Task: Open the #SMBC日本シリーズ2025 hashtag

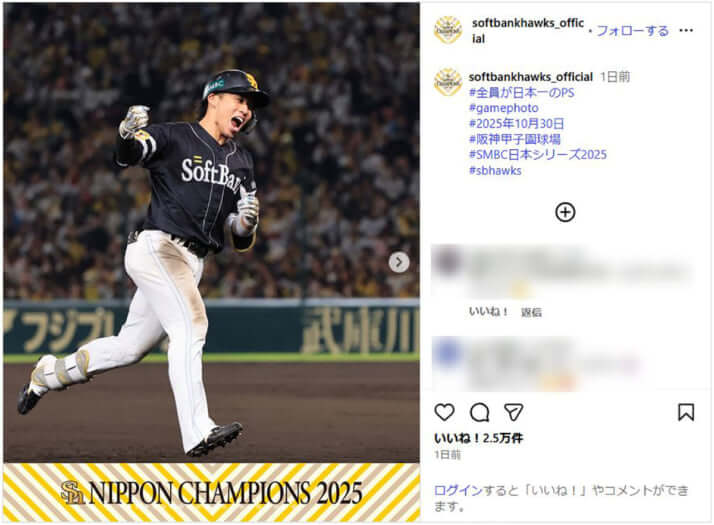Action: pyautogui.click(x=538, y=155)
